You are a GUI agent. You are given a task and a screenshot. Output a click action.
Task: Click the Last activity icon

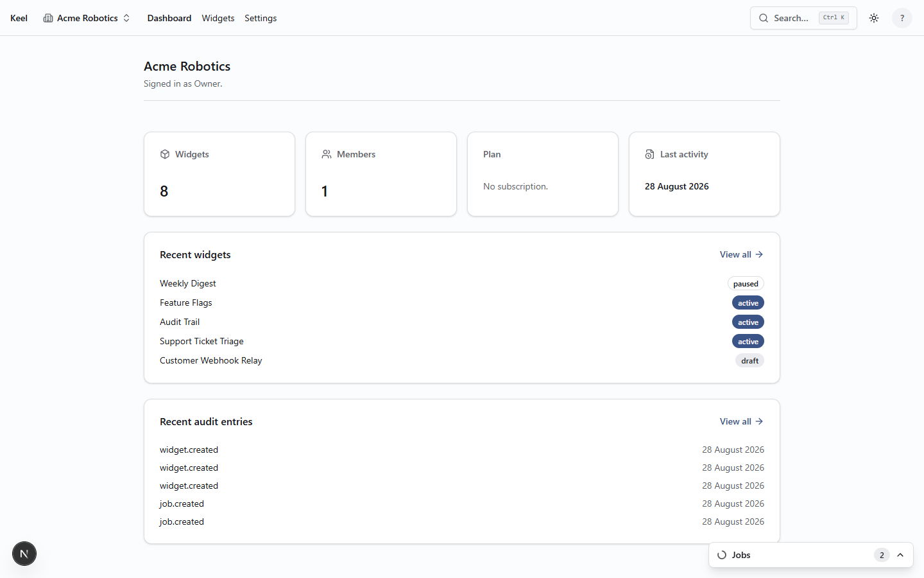pyautogui.click(x=650, y=154)
